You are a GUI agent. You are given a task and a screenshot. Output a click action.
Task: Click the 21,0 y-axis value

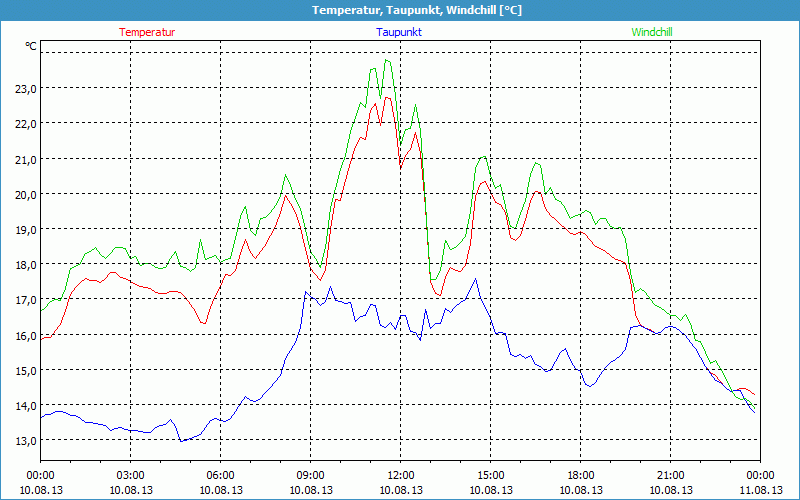pos(26,159)
